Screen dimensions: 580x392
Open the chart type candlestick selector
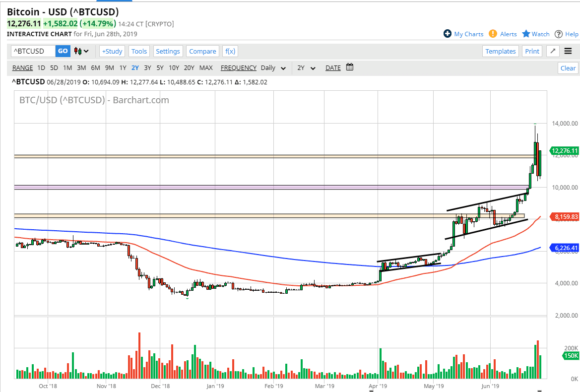point(81,51)
